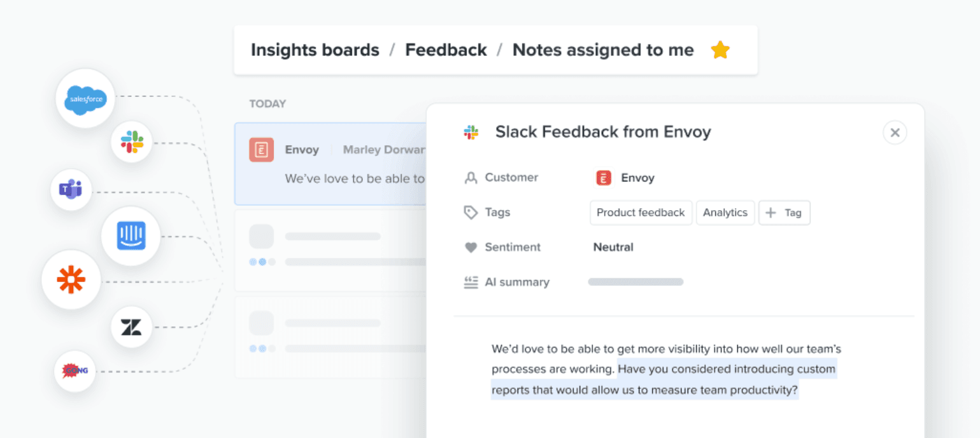Open the Gong integration icon
Screen dimensions: 980x438
75,371
